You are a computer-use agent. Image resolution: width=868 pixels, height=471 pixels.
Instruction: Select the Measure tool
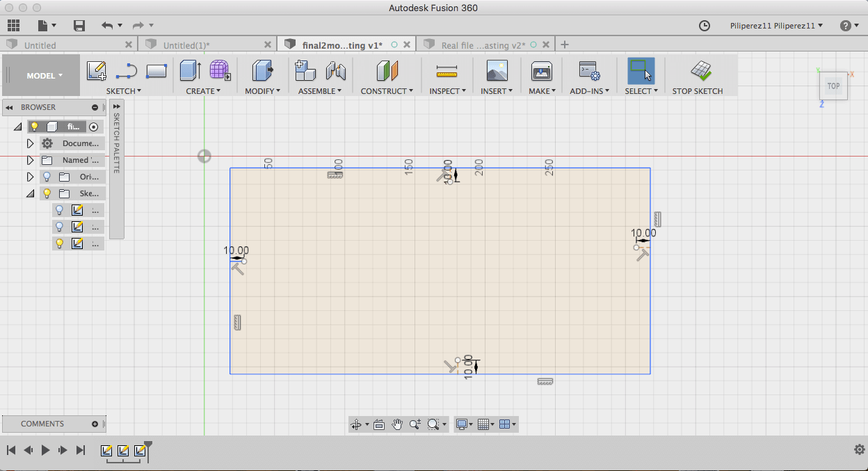pos(447,71)
